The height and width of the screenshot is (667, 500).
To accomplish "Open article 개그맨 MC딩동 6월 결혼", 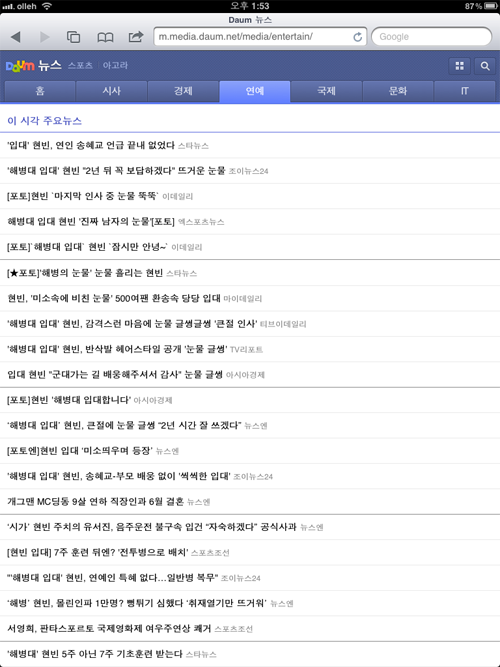I will pyautogui.click(x=250, y=502).
